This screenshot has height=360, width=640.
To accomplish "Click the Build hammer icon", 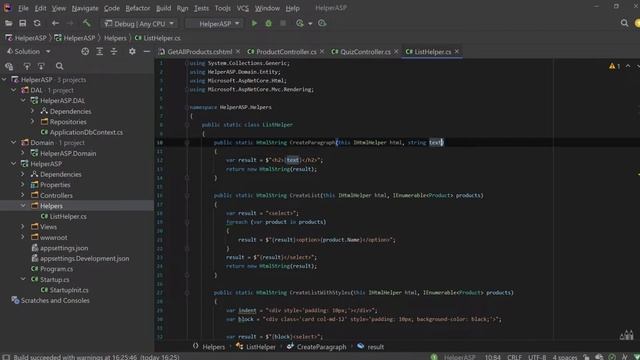I will (x=86, y=23).
